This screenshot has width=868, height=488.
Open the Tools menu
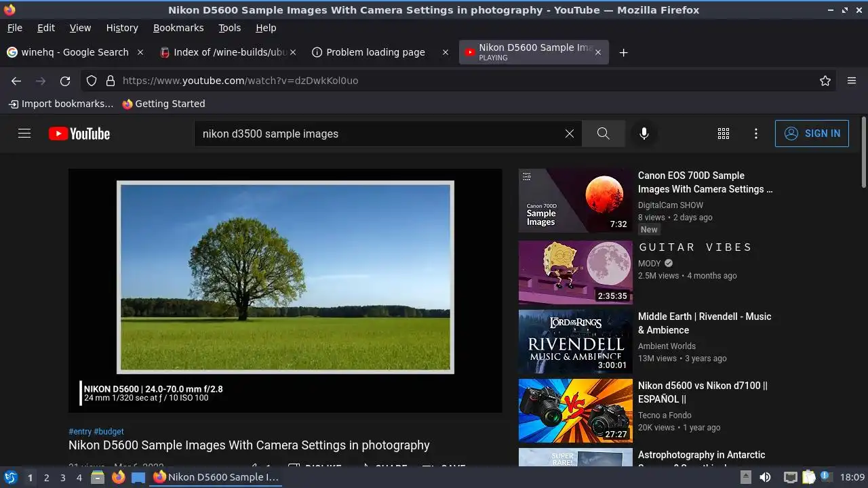[x=229, y=28]
